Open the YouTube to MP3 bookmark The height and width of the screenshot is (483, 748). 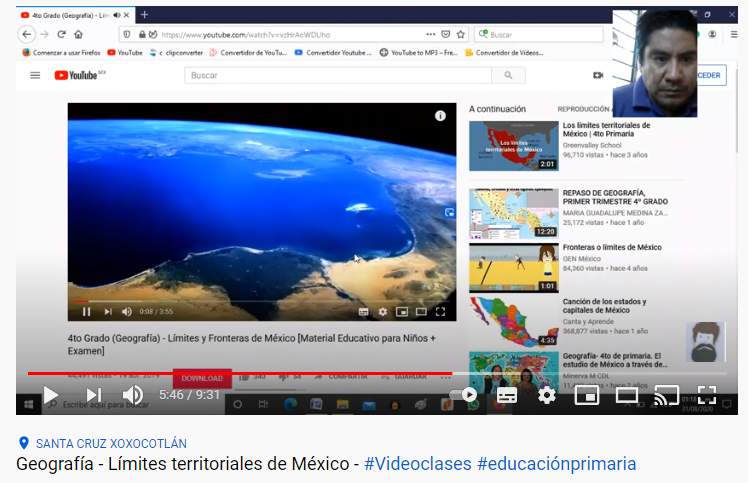(418, 52)
